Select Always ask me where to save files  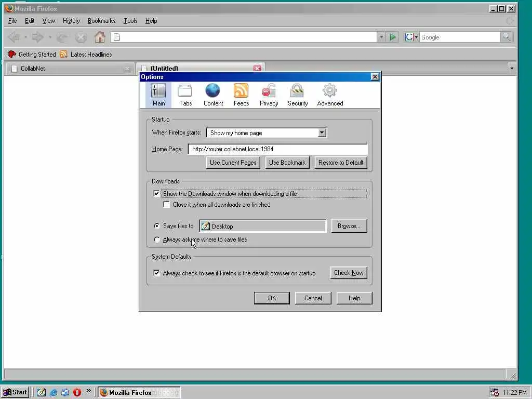[156, 240]
